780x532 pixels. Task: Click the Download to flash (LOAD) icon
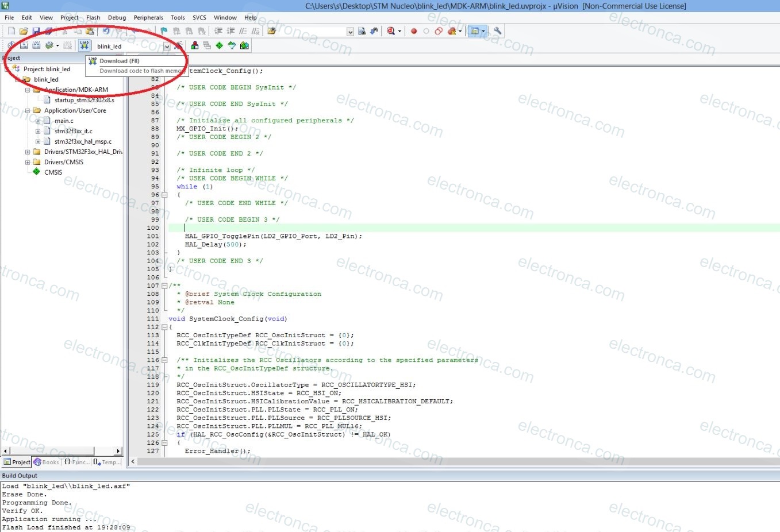[x=84, y=45]
